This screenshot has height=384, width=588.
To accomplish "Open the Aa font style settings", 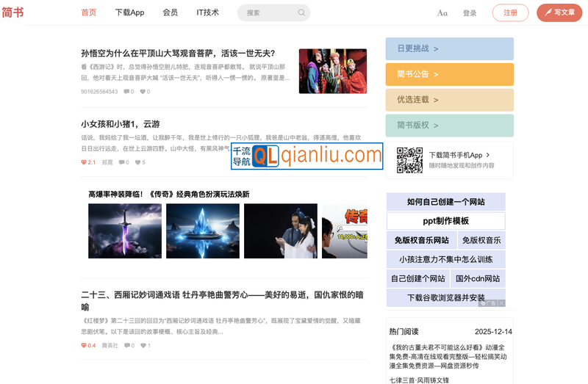I will click(x=442, y=12).
